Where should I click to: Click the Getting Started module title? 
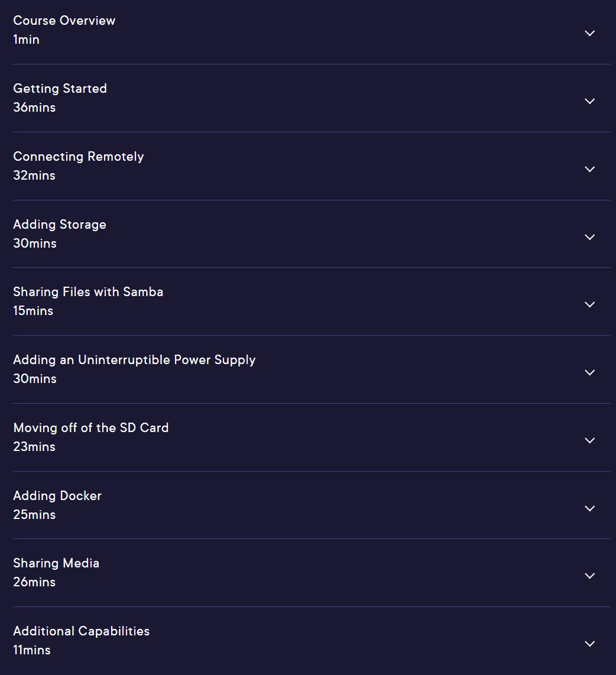[60, 89]
